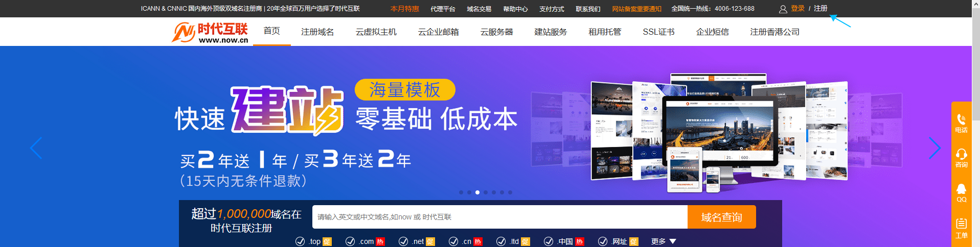Open the 网站备案重要通知 link

tap(636, 9)
